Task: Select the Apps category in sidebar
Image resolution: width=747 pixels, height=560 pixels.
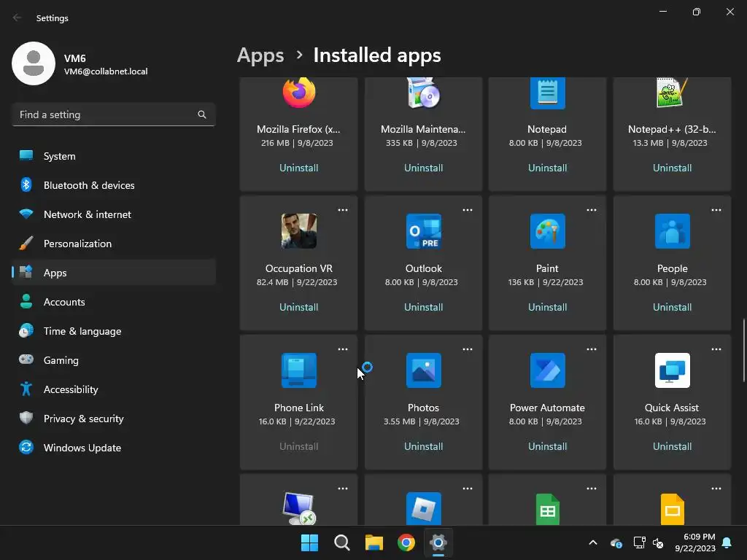Action: [x=114, y=273]
